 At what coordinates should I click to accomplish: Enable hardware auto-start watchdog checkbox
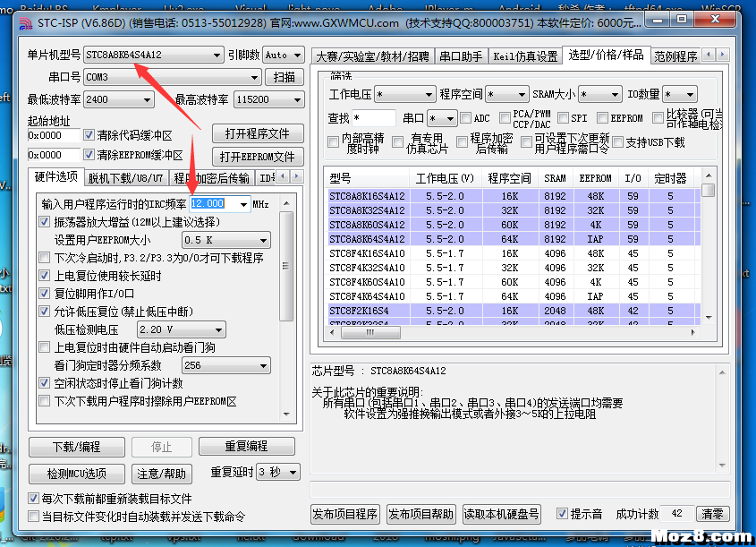coord(45,347)
